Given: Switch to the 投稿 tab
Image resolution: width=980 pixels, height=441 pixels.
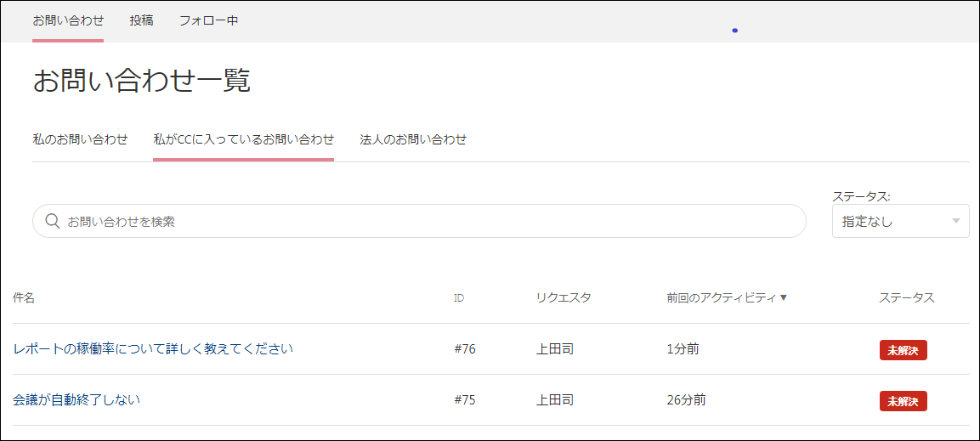Looking at the screenshot, I should click(141, 20).
